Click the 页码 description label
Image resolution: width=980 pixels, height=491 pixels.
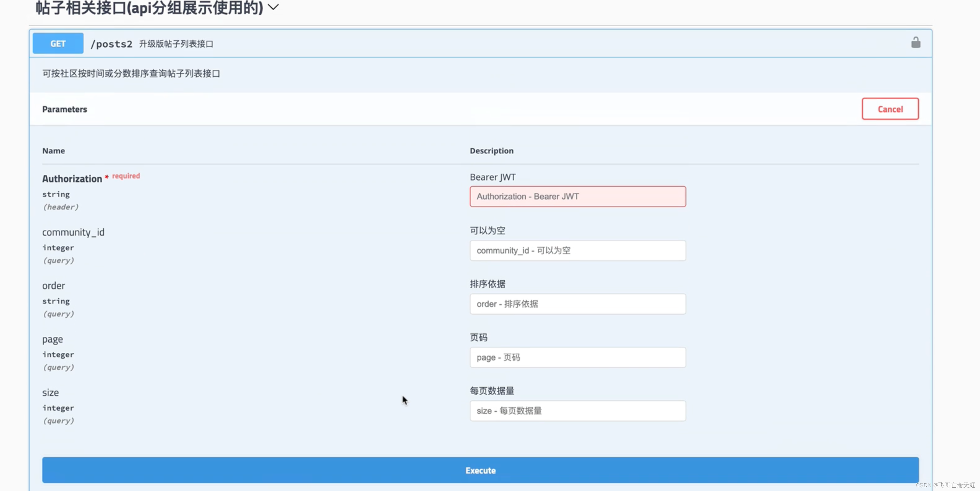tap(479, 337)
